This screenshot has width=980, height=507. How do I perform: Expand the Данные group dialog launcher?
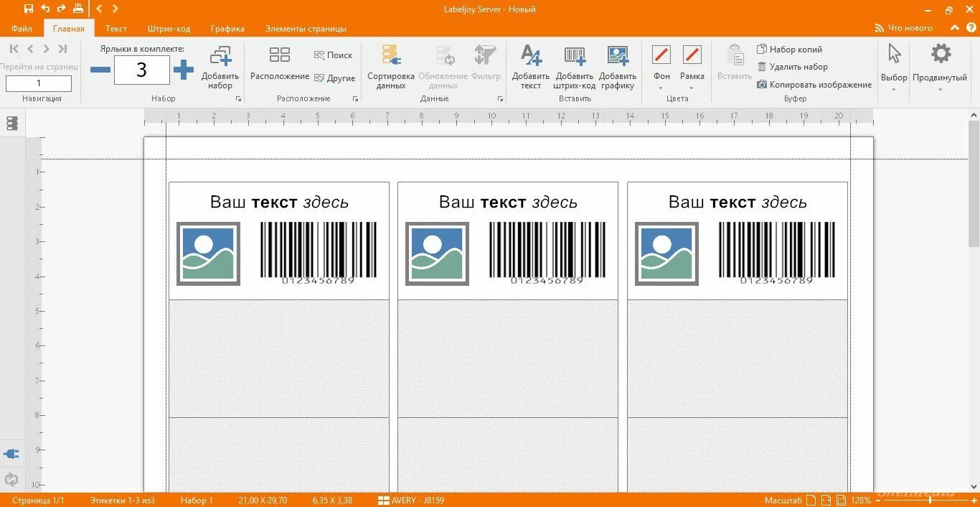click(x=499, y=99)
